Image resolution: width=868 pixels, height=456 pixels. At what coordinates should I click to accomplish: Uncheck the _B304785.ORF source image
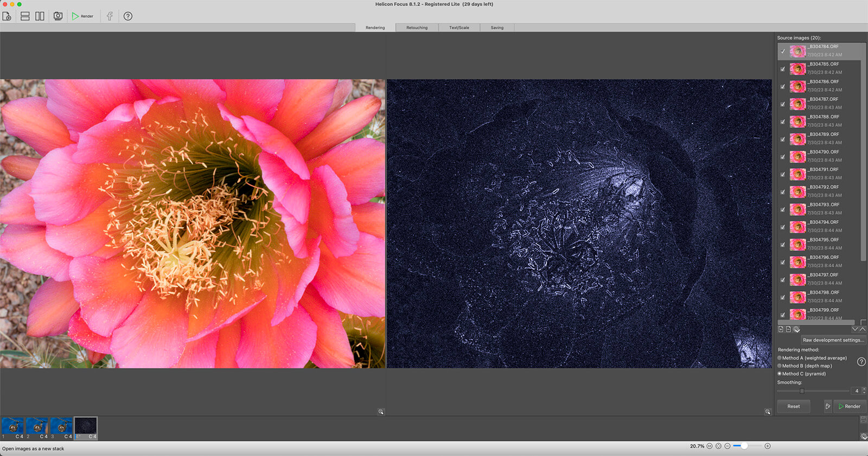pyautogui.click(x=782, y=69)
